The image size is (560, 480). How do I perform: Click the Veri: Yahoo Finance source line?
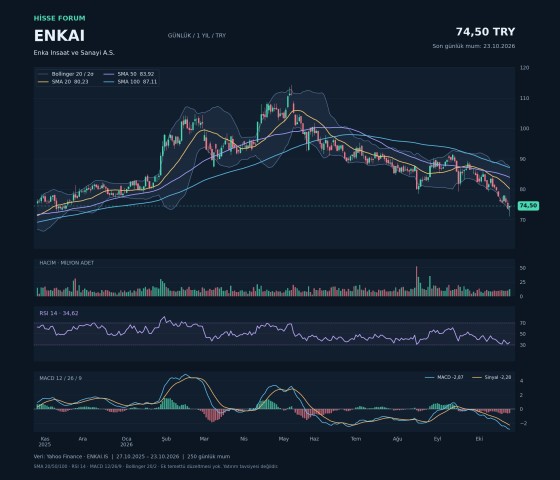point(132,456)
